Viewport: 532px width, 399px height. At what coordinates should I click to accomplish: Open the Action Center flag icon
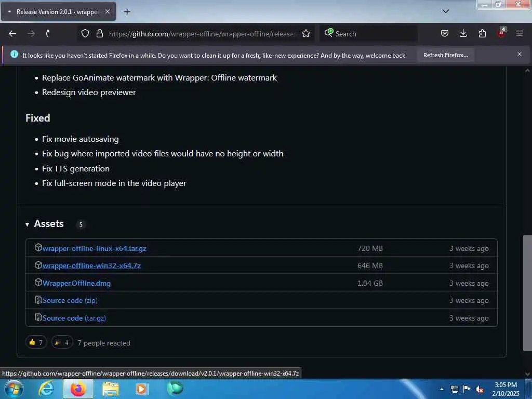pyautogui.click(x=467, y=389)
